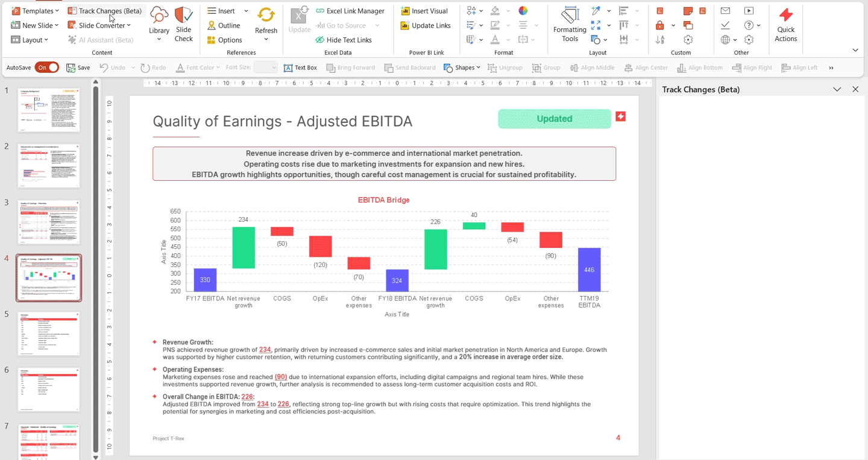The height and width of the screenshot is (460, 868).
Task: Click the red padlock icon in Custom group
Action: pos(660,25)
